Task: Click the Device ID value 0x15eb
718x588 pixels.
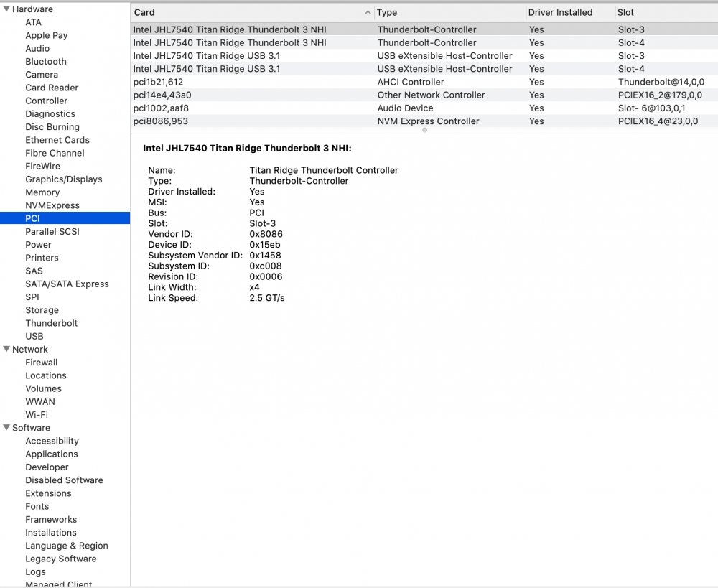Action: point(265,245)
